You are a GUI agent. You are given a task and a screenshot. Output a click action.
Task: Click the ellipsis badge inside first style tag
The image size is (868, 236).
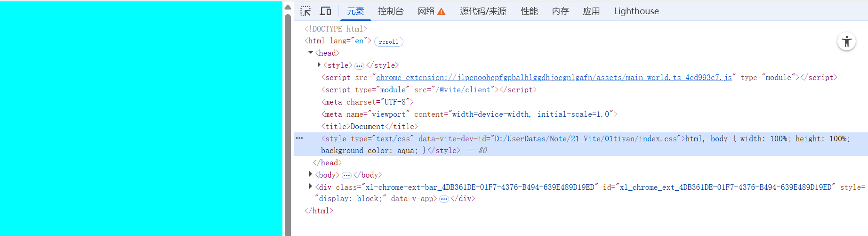pos(359,66)
